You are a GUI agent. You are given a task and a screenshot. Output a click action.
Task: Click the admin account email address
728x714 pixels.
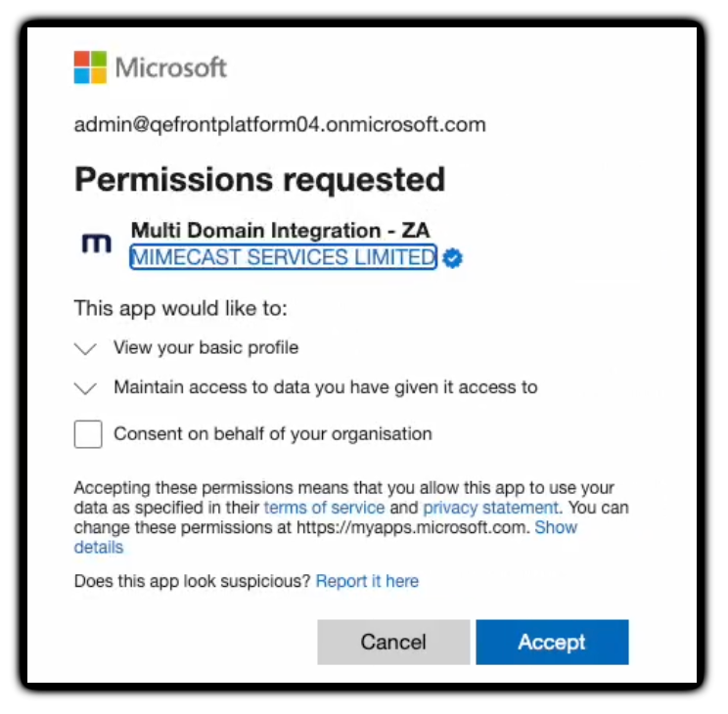tap(280, 125)
